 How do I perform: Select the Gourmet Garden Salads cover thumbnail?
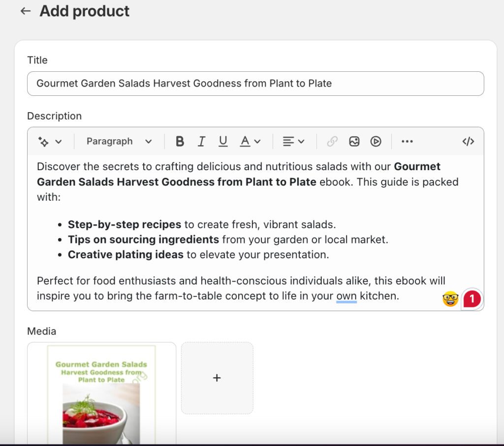click(101, 393)
